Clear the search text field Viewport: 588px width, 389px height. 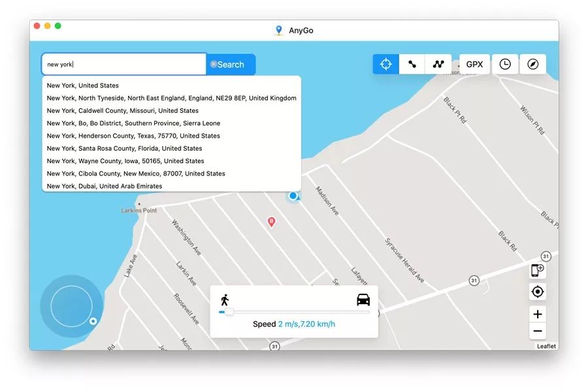click(x=214, y=65)
